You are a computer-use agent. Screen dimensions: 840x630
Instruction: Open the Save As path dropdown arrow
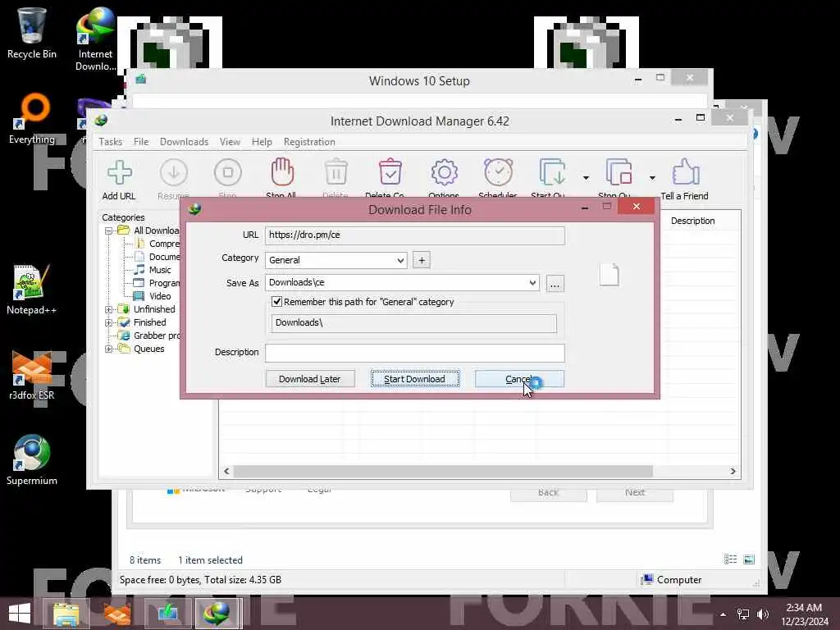532,283
